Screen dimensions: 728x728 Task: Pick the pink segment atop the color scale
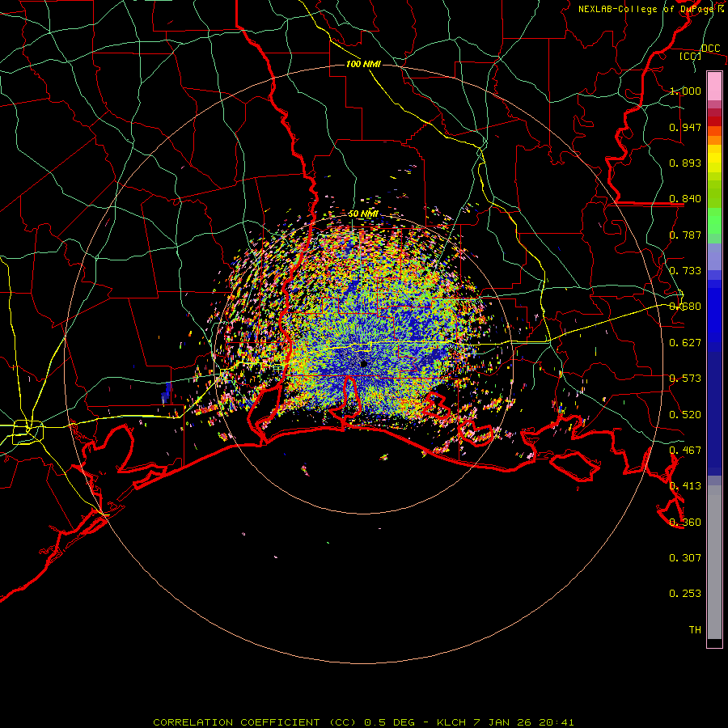(714, 86)
